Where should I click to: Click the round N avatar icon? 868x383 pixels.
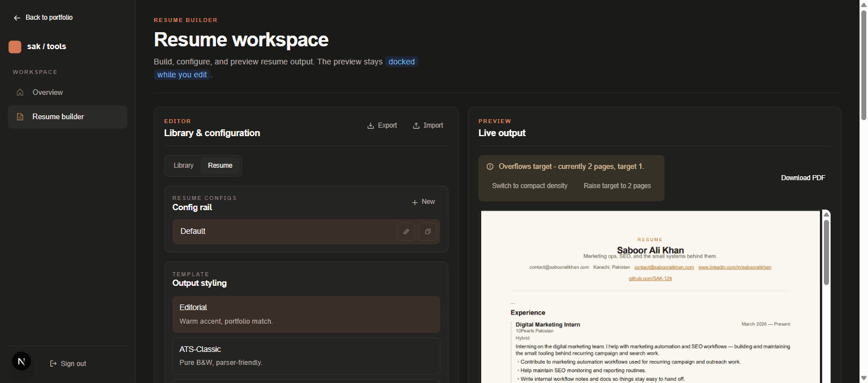click(x=21, y=362)
